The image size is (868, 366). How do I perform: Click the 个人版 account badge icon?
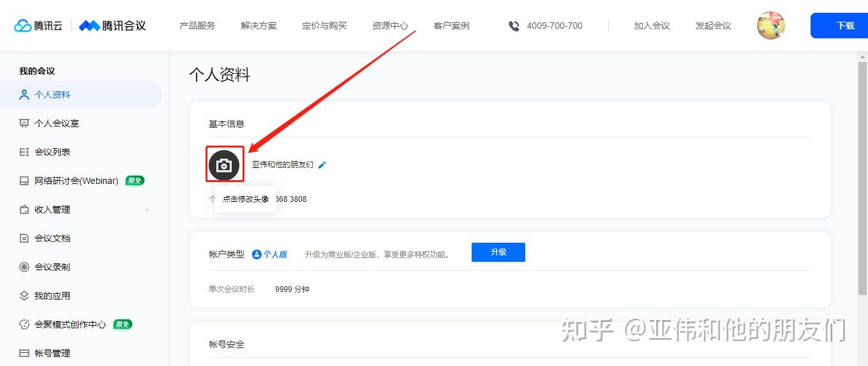[x=257, y=254]
